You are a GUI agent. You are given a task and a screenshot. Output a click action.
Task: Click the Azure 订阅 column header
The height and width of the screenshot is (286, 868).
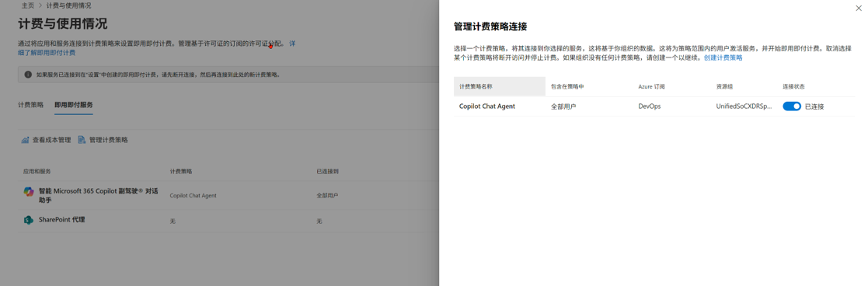(651, 87)
